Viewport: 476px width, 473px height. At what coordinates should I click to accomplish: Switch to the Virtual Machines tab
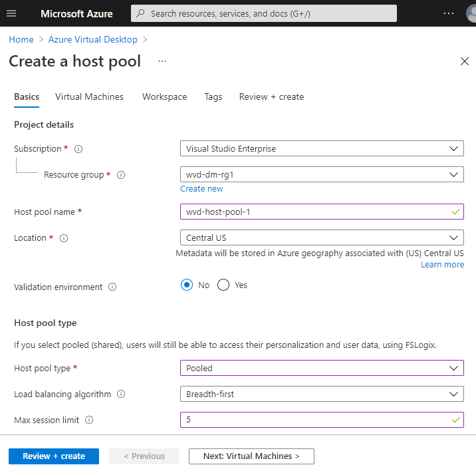(x=89, y=96)
